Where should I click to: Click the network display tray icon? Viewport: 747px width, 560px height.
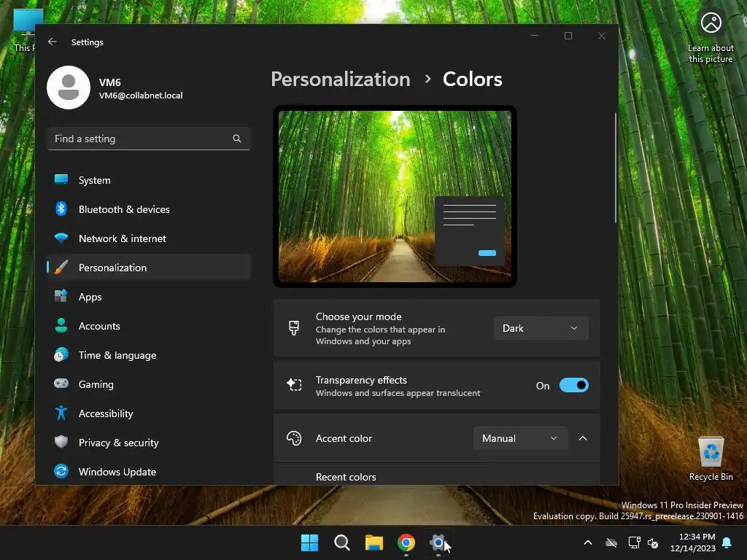634,542
